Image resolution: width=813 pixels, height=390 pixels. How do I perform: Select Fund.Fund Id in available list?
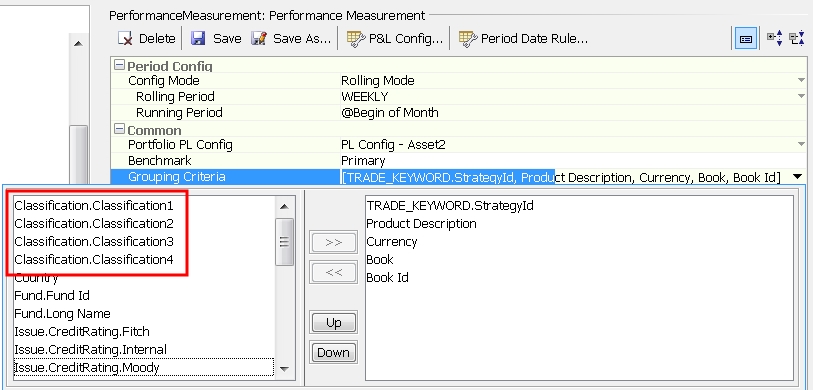pyautogui.click(x=52, y=296)
